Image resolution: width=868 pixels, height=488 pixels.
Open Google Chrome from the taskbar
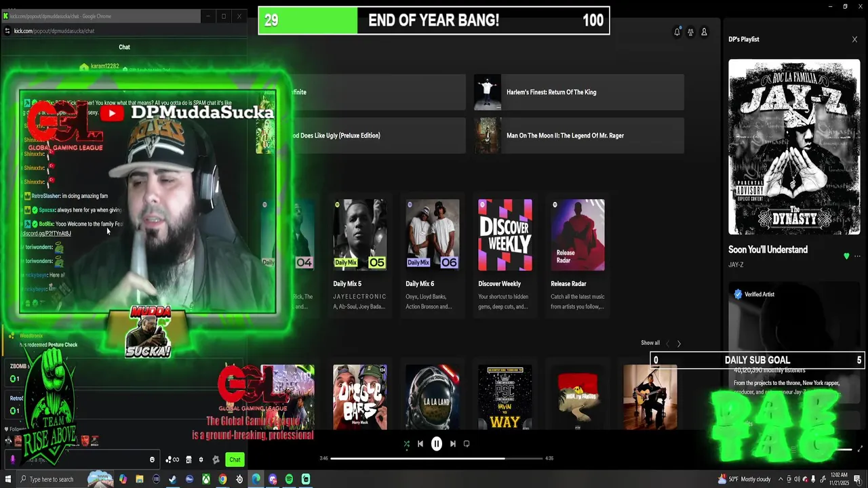[x=222, y=479]
